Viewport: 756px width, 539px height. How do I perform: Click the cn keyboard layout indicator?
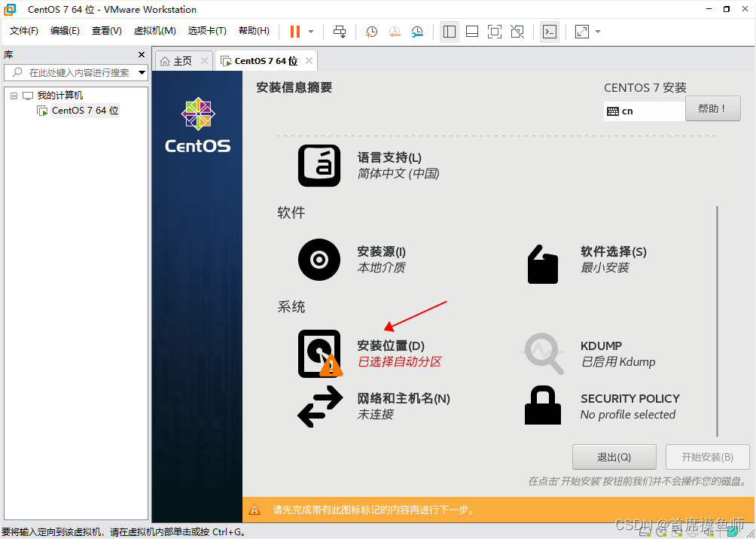point(644,111)
